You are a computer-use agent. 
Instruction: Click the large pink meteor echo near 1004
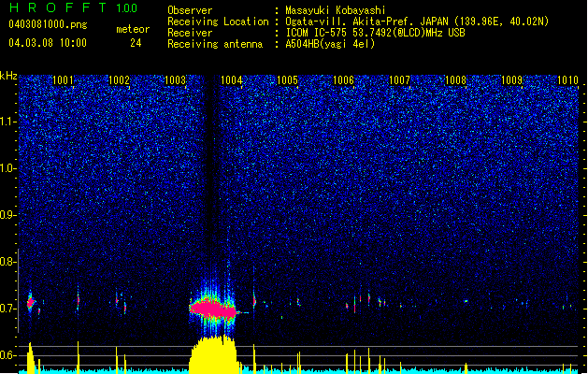[x=213, y=309]
